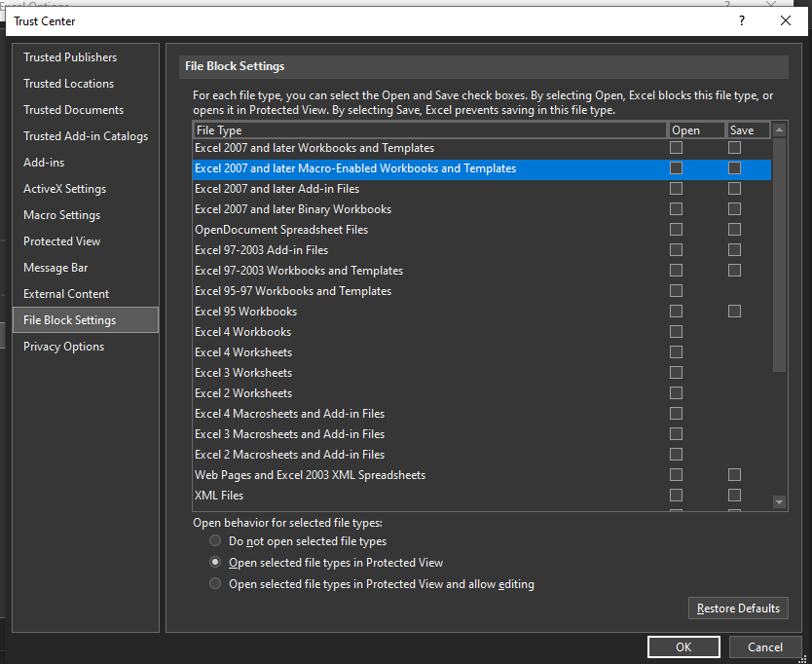Check Open for Excel 97-2003 Add-in Files
Viewport: 812px width, 664px height.
(x=676, y=249)
